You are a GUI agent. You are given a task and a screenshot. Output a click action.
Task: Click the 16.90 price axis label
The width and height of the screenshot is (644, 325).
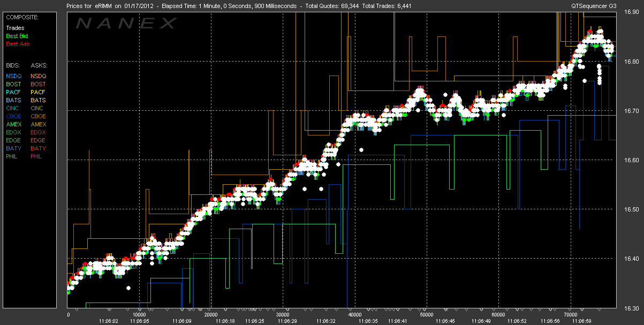tap(632, 12)
